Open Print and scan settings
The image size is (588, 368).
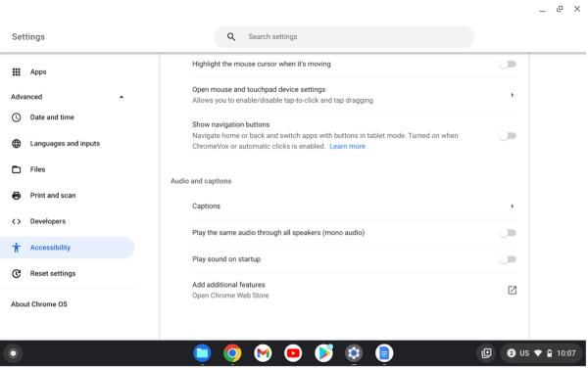(x=53, y=196)
